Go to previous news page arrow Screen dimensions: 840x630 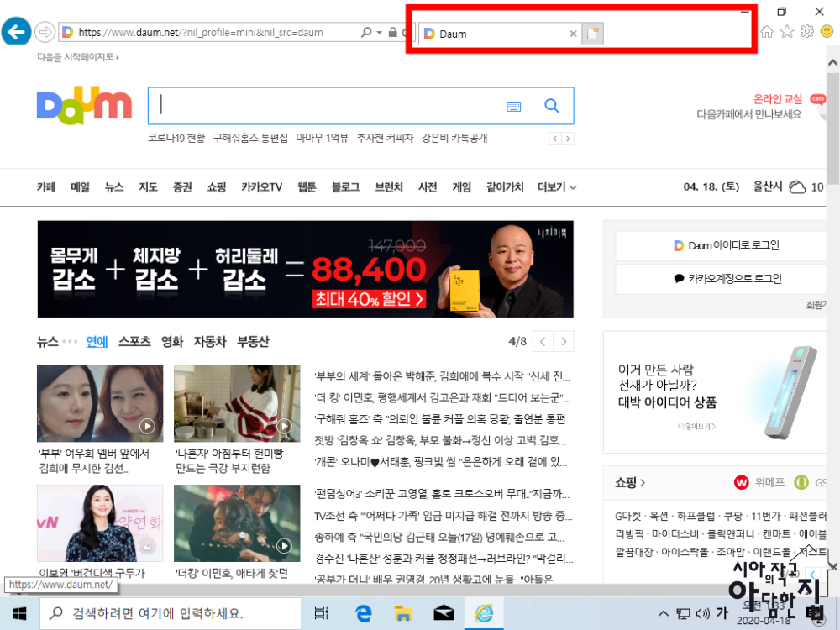pos(543,341)
